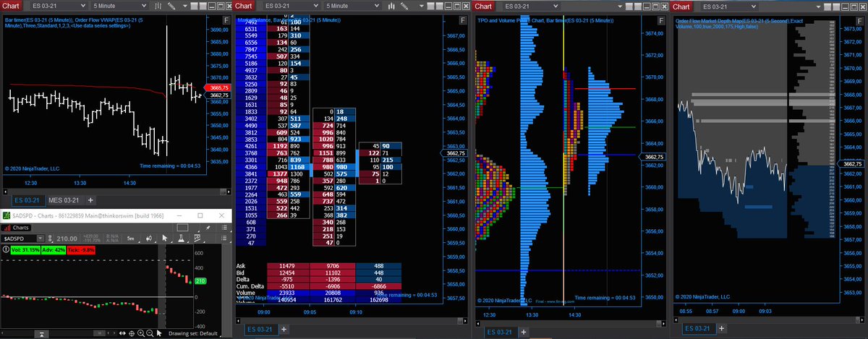Image resolution: width=868 pixels, height=339 pixels.
Task: Open toolbar overflow arrow in TPO Chart window
Action: pos(619,7)
